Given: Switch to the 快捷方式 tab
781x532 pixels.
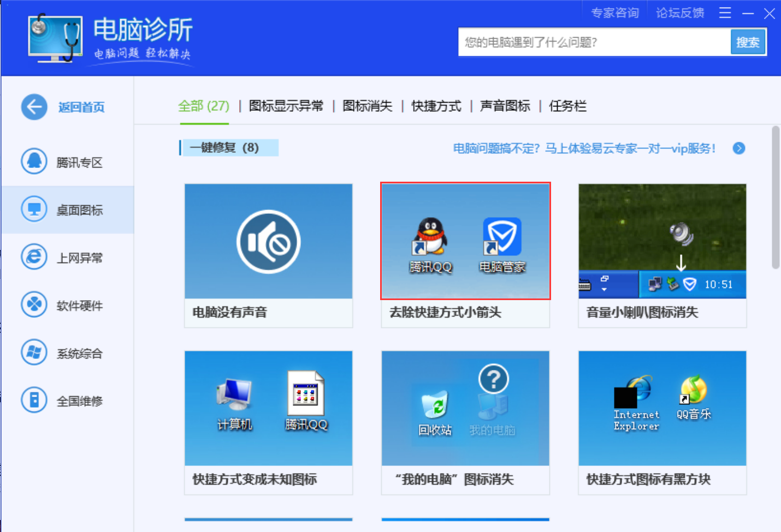Looking at the screenshot, I should (436, 106).
